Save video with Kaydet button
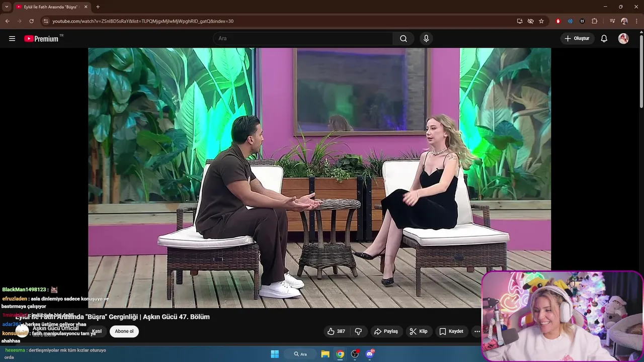This screenshot has width=644, height=362. tap(451, 331)
